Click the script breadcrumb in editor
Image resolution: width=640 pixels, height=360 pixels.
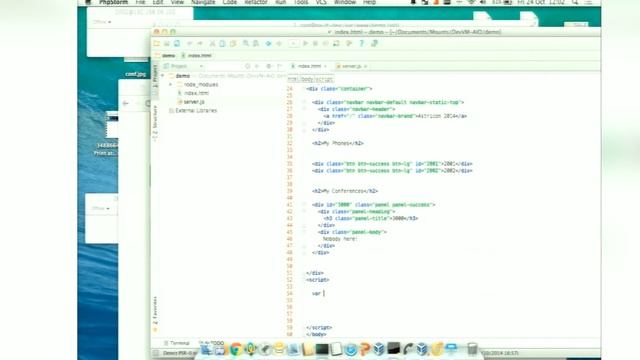(324, 79)
